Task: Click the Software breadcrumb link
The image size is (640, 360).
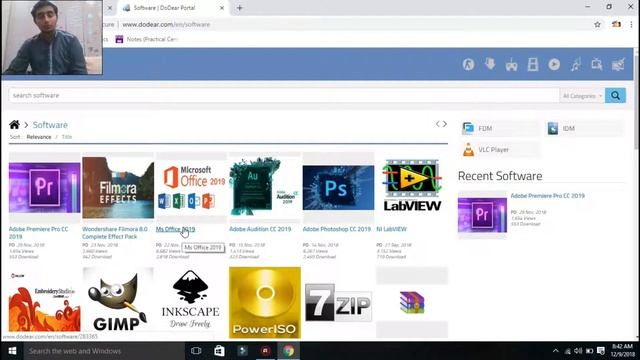Action: coord(50,125)
